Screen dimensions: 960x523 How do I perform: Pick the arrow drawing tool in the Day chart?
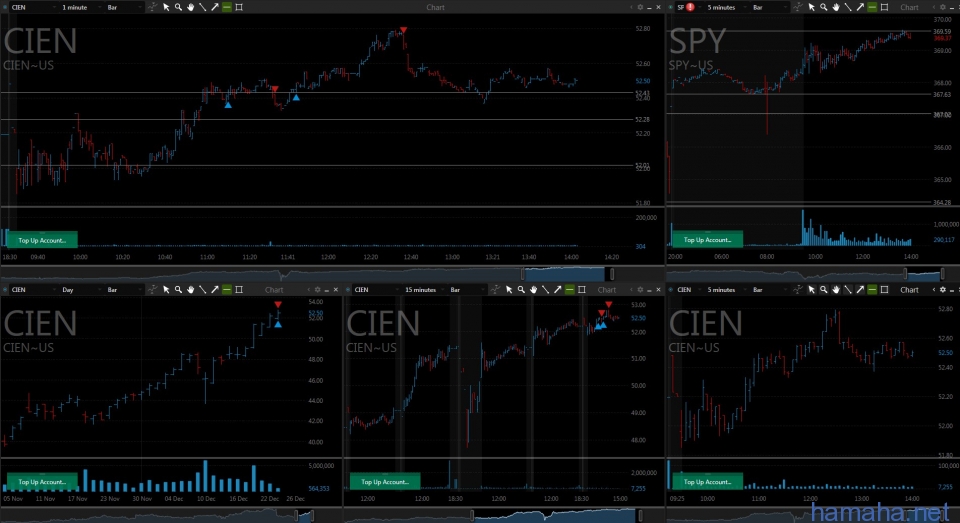click(215, 290)
